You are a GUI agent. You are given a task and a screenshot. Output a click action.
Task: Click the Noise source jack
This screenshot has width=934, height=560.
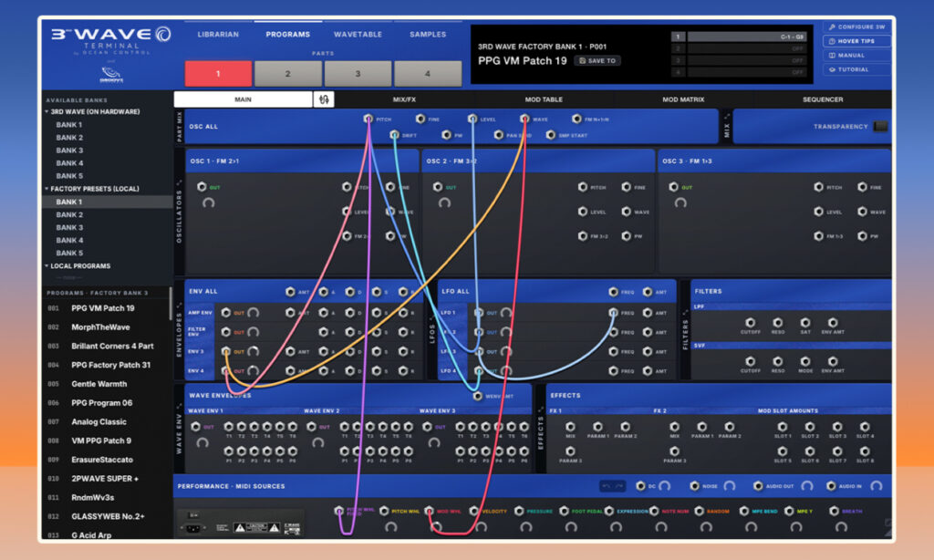(694, 485)
